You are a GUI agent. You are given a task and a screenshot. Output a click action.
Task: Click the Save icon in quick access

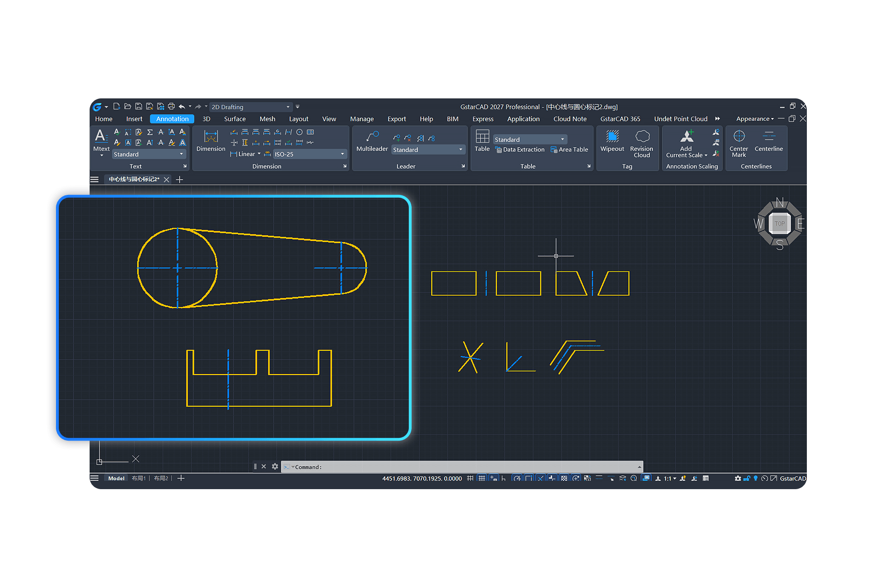139,106
